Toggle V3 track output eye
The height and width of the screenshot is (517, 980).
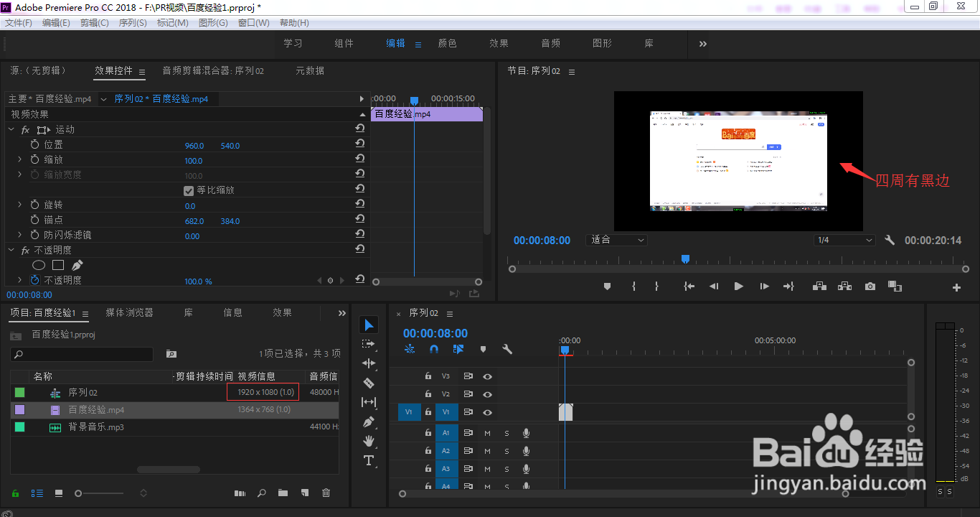coord(487,376)
